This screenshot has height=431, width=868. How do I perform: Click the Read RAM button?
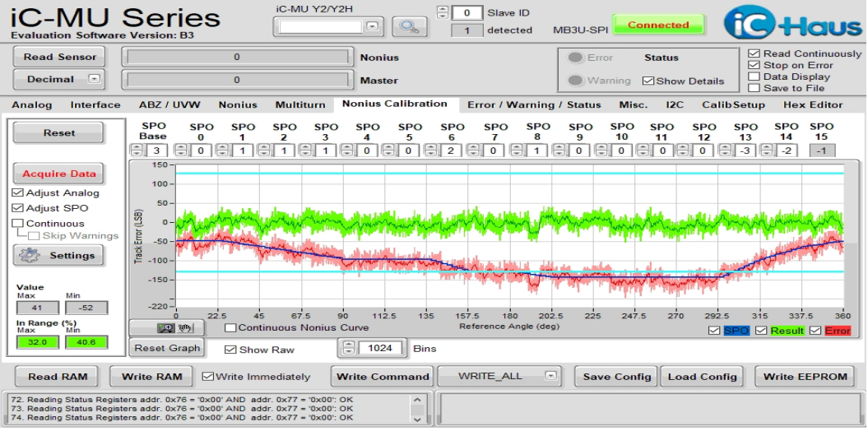[58, 377]
